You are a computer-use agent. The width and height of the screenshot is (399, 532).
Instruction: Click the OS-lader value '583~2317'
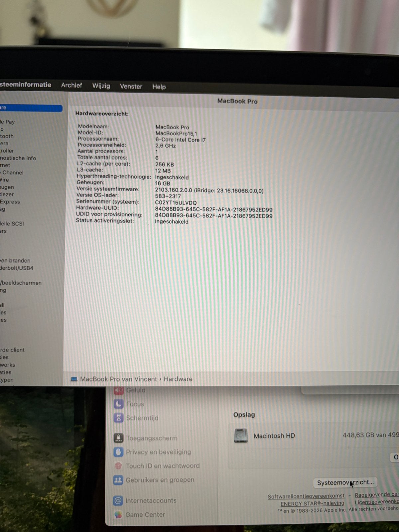pyautogui.click(x=168, y=196)
